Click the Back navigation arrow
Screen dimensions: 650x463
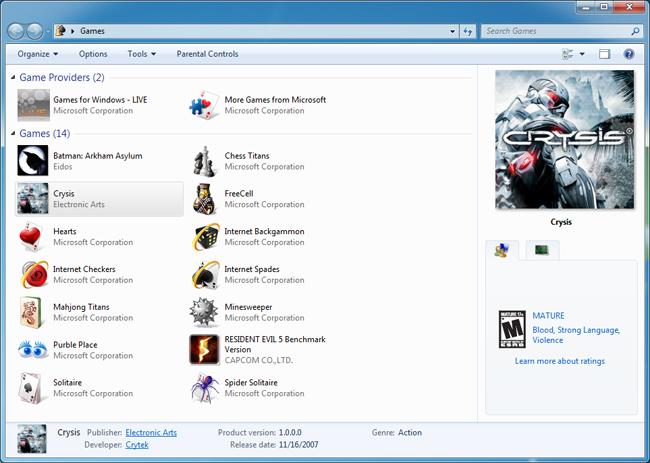click(x=16, y=31)
